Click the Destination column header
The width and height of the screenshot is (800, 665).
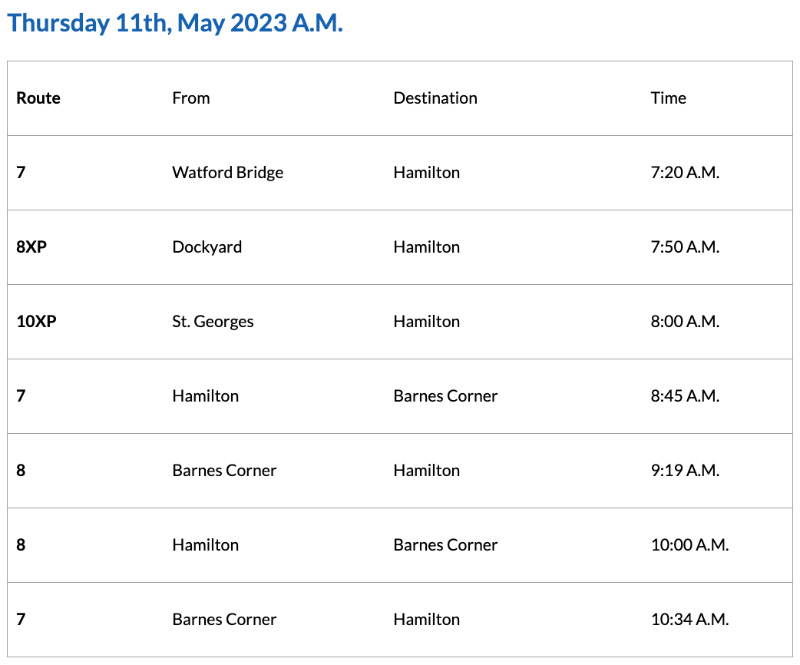[435, 98]
